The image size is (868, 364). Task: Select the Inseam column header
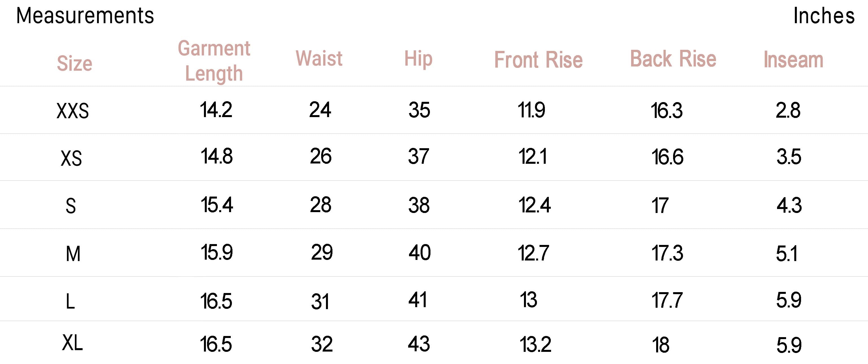click(x=793, y=60)
